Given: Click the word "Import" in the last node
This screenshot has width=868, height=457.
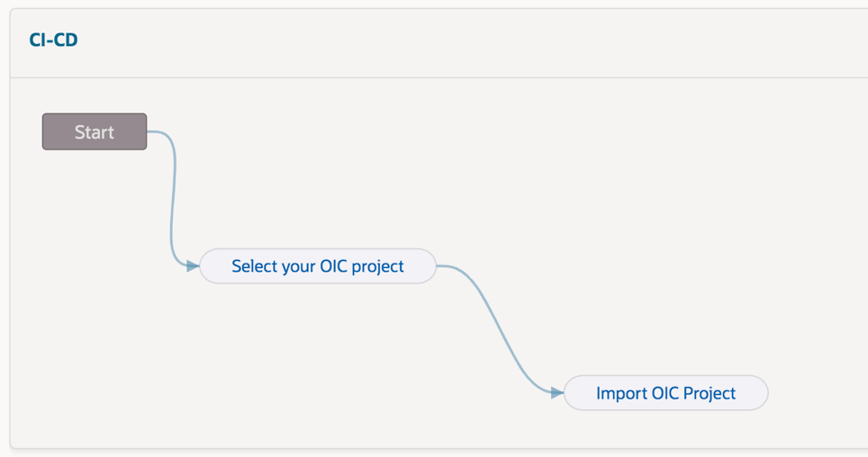Looking at the screenshot, I should coord(620,393).
